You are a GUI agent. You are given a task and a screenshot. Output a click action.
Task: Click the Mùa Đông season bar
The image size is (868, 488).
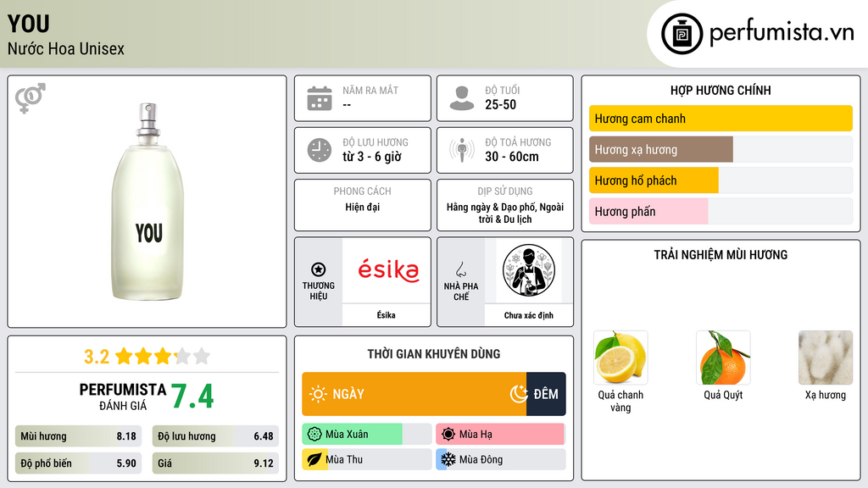(x=501, y=459)
